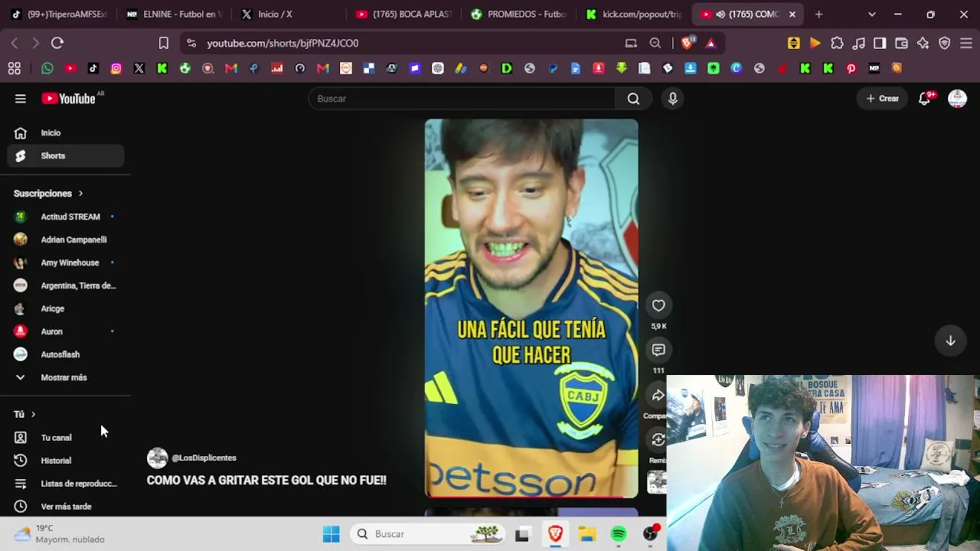Open WhatsApp bookmark in the bookmarks bar
This screenshot has height=551, width=980.
coord(47,68)
